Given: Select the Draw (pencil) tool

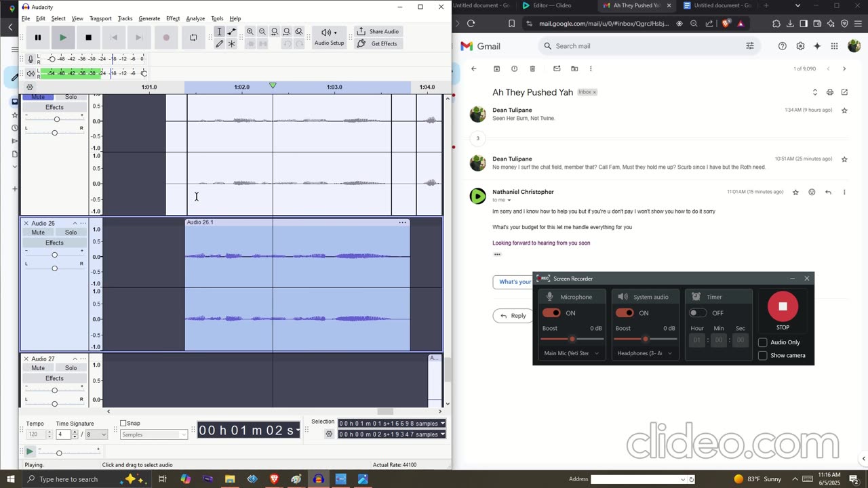Looking at the screenshot, I should [x=220, y=44].
